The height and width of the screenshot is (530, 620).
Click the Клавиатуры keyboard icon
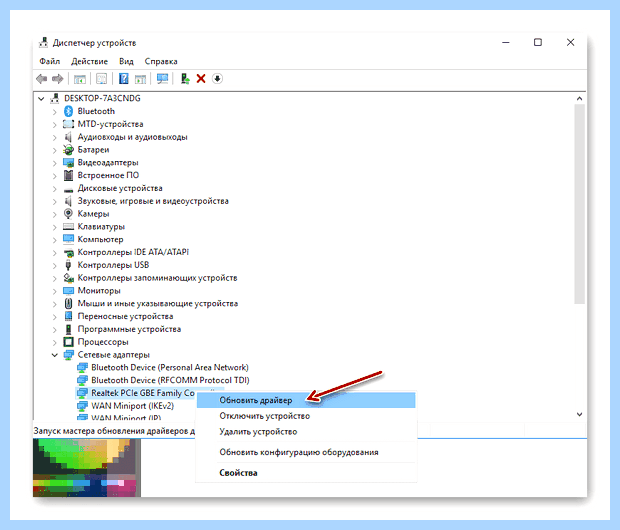coord(68,227)
